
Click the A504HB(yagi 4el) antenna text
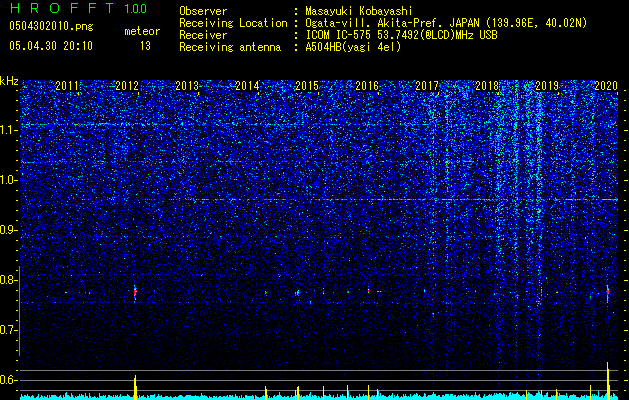(x=353, y=47)
